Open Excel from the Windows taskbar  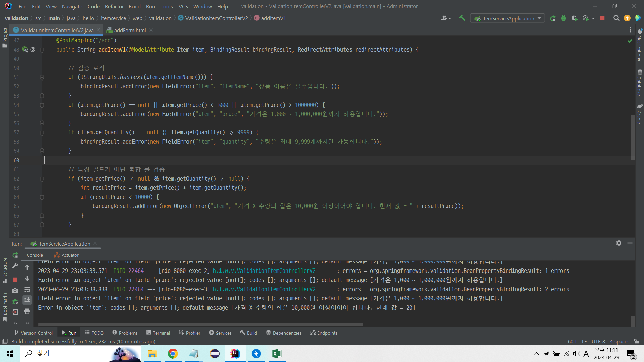(x=277, y=354)
